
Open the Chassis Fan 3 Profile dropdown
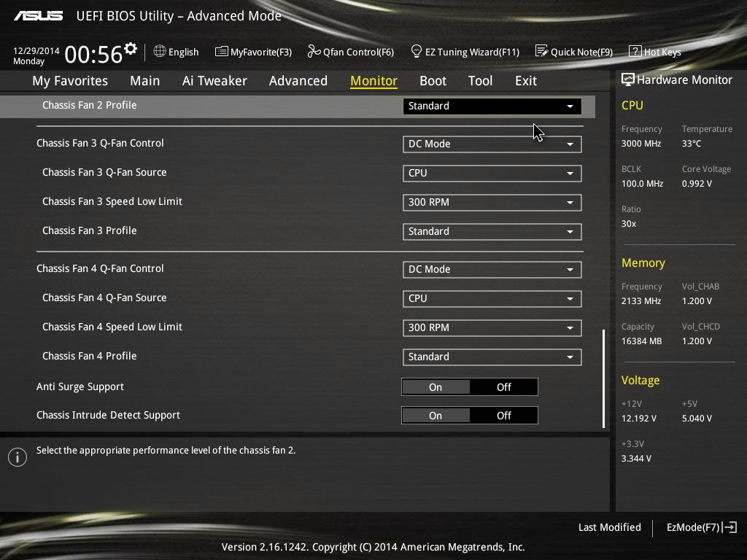point(492,231)
